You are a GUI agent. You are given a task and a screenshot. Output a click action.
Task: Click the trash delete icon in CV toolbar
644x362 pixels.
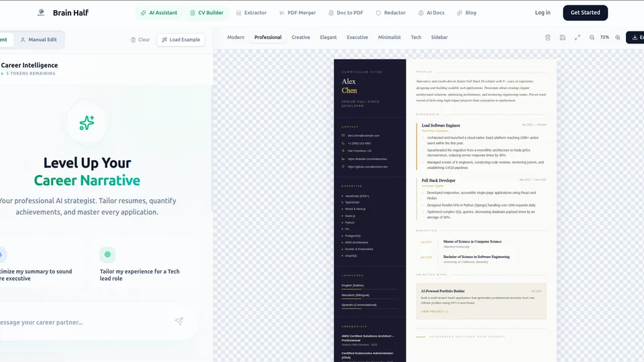coord(547,38)
